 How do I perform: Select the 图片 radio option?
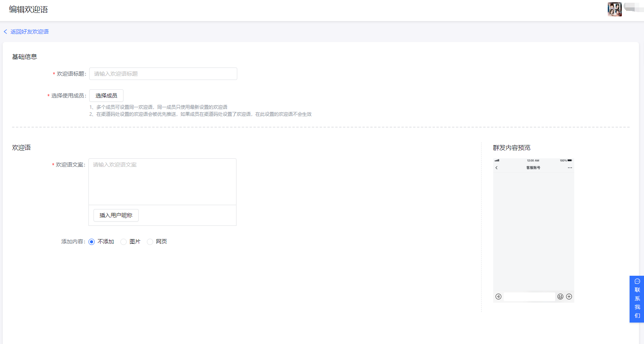(124, 242)
